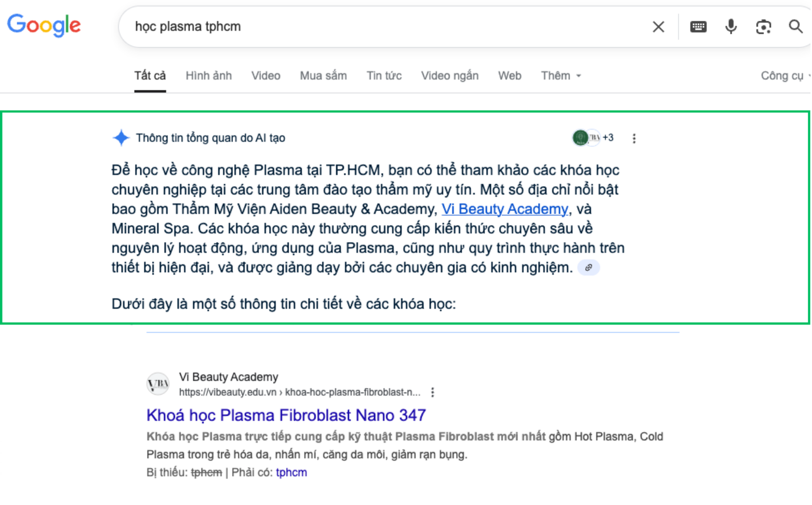Open 'Vi Beauty Academy' link in AI overview
The width and height of the screenshot is (812, 505).
[505, 209]
